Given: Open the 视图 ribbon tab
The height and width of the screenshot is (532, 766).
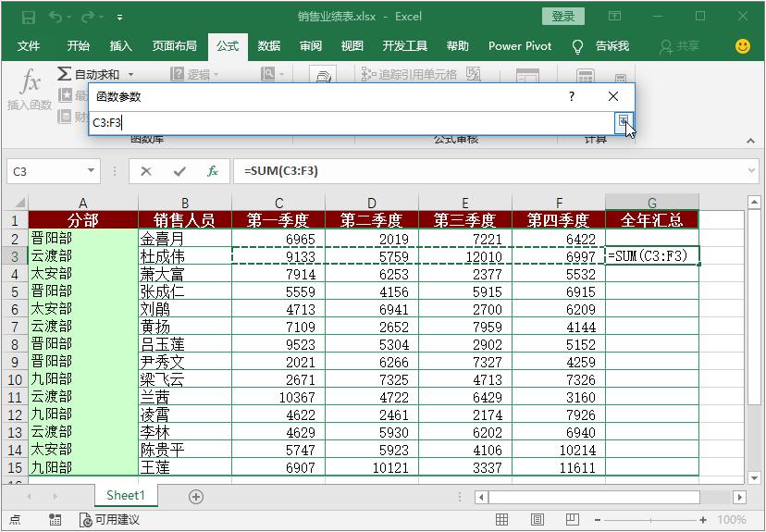Looking at the screenshot, I should pyautogui.click(x=352, y=46).
